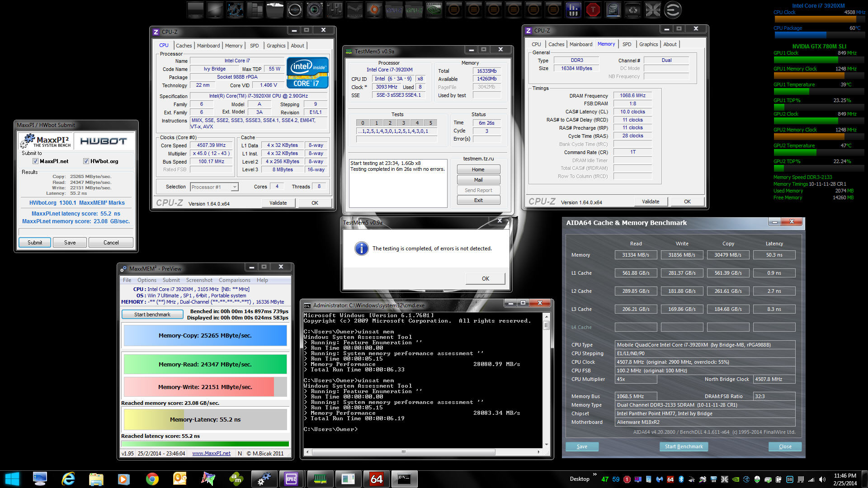
Task: Switch to the cmd.exe taskbar button
Action: [x=404, y=479]
